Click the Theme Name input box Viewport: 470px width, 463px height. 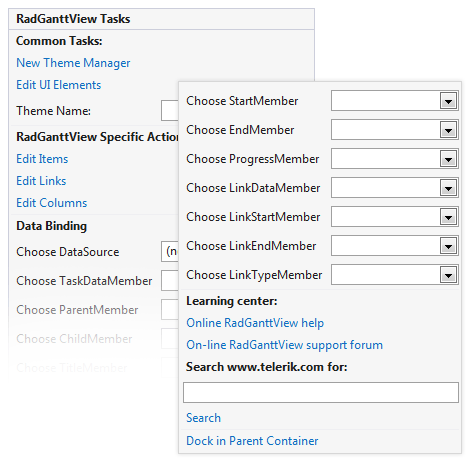pyautogui.click(x=170, y=111)
